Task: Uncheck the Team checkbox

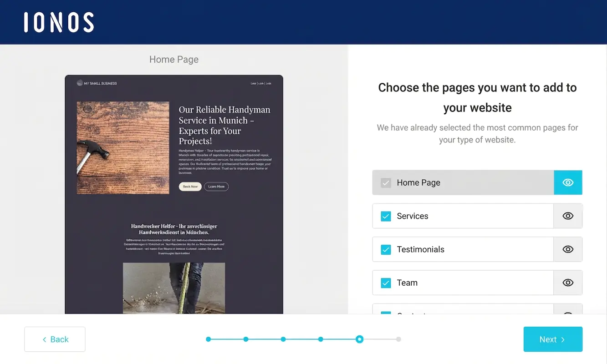Action: click(385, 283)
